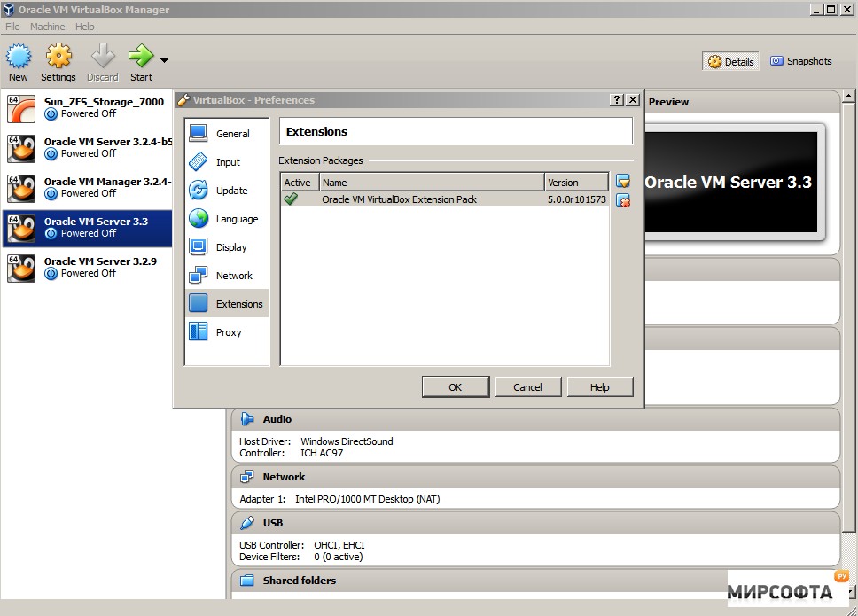The width and height of the screenshot is (858, 616).
Task: Sort by the Version column header
Action: [577, 183]
